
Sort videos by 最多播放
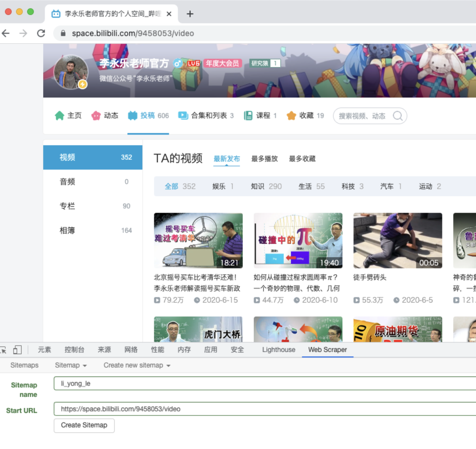pyautogui.click(x=264, y=159)
